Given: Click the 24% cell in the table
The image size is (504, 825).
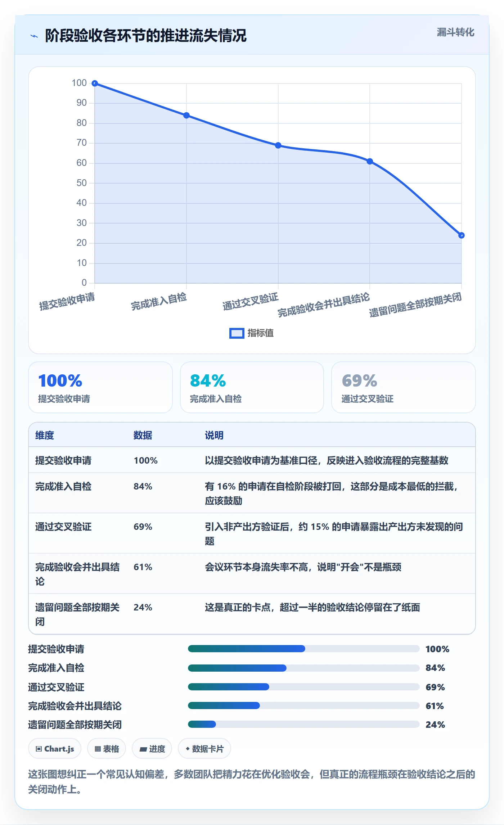Looking at the screenshot, I should tap(143, 607).
